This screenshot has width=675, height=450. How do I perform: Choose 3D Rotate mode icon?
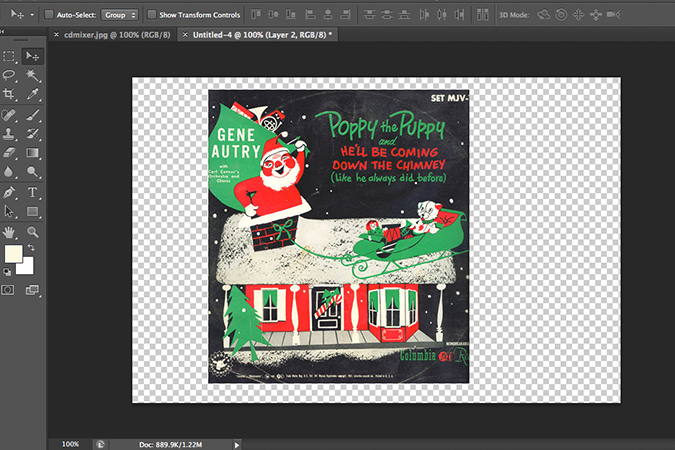click(x=543, y=15)
